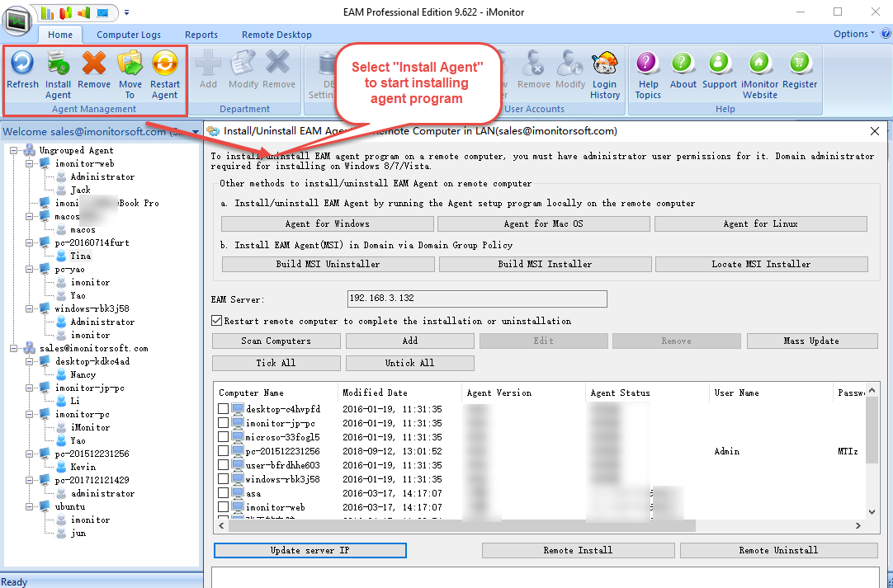Tick the imonitor-jp-pc row checkbox in the computer list
This screenshot has height=588, width=893.
[223, 423]
